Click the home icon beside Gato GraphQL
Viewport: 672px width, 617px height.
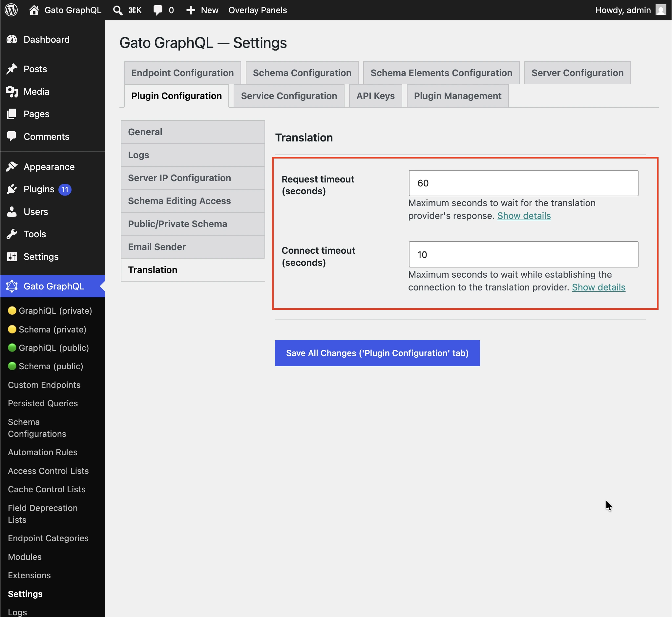click(34, 10)
